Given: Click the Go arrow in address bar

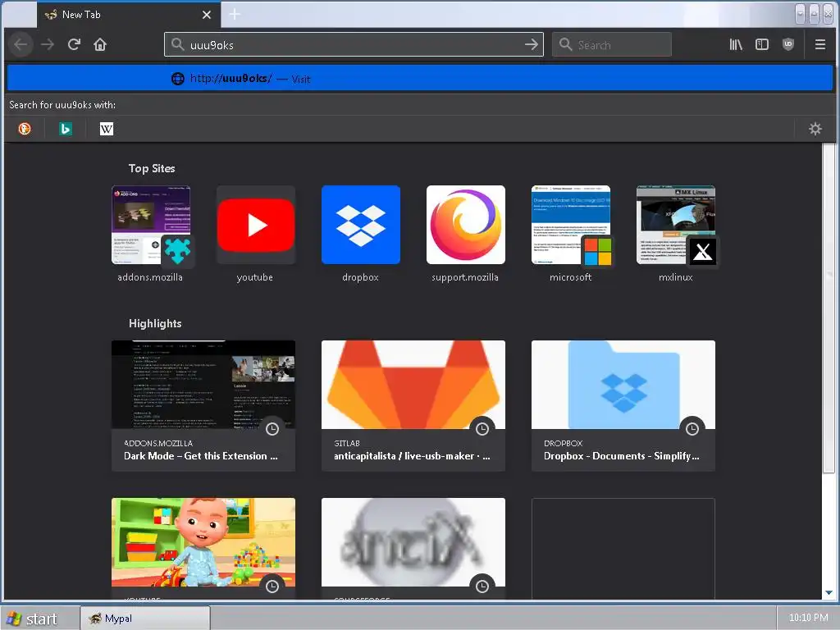Looking at the screenshot, I should (532, 44).
